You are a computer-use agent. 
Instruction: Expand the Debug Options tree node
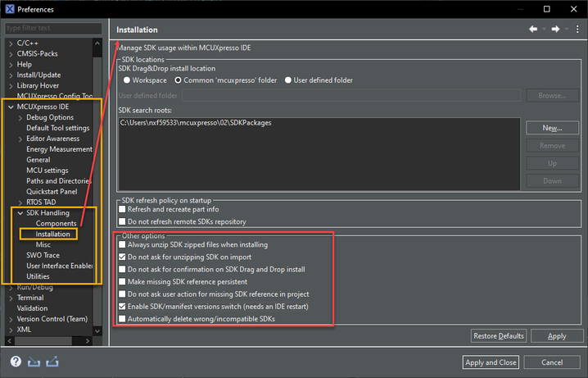[x=20, y=117]
